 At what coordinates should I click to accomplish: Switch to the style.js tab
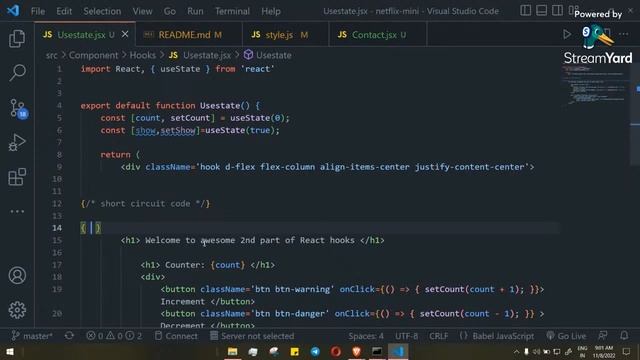285,35
